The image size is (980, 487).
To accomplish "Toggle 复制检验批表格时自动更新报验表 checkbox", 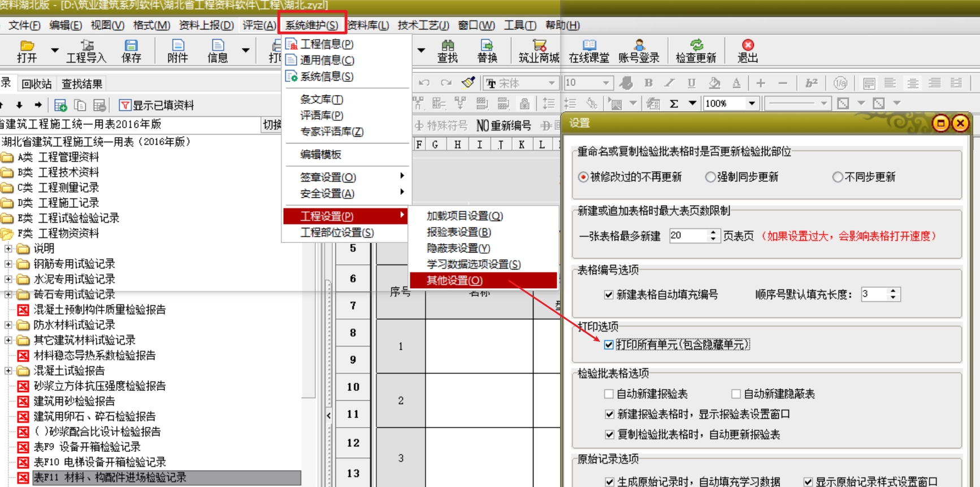I will click(609, 434).
